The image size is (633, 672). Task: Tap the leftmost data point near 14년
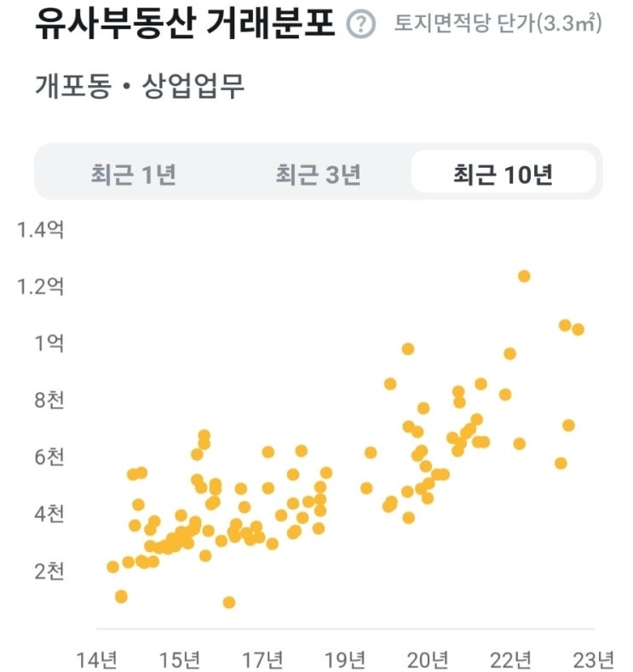click(x=112, y=567)
